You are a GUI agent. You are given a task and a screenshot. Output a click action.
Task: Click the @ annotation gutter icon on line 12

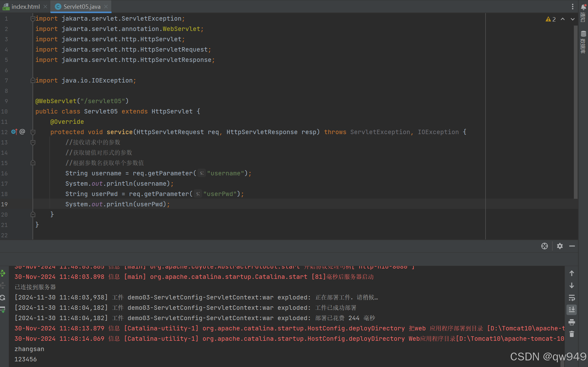pyautogui.click(x=22, y=132)
